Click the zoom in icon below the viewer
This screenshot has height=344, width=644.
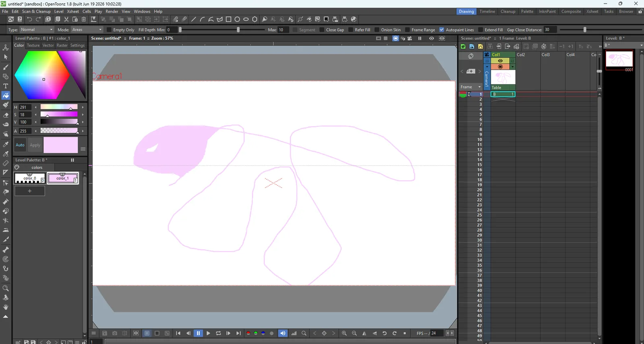tap(344, 333)
